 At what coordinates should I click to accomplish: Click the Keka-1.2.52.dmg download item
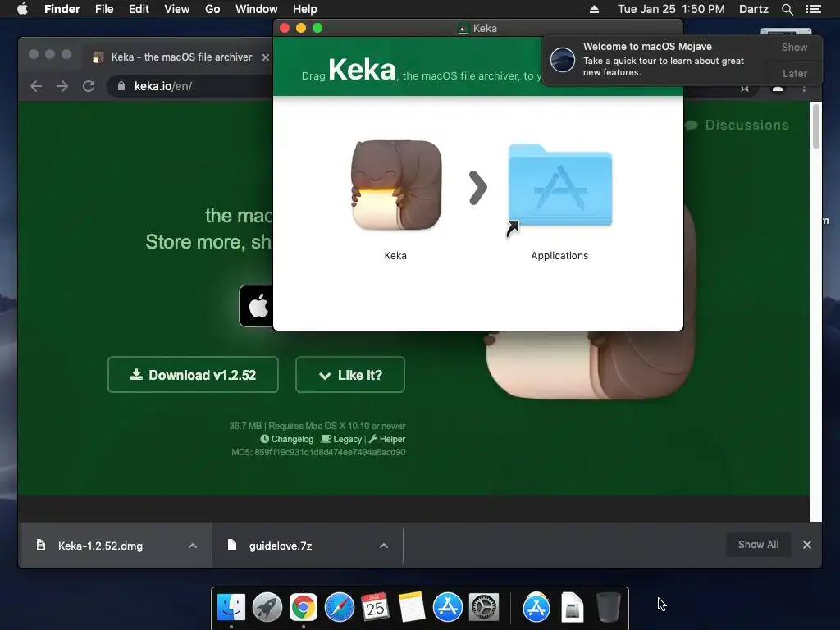click(x=116, y=546)
